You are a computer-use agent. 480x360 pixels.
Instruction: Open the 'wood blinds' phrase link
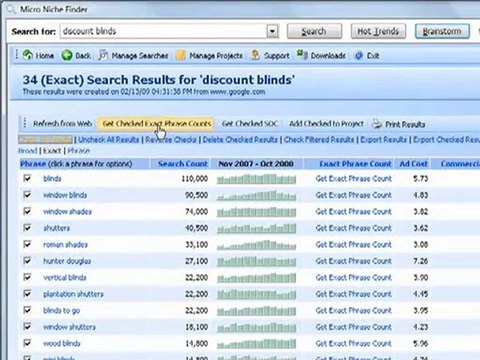(x=62, y=344)
